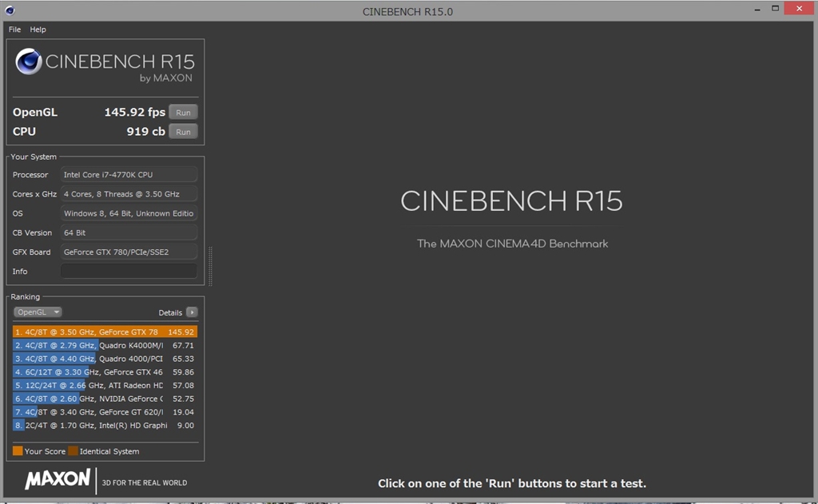Click the Info input field
Viewport: 818px width, 504px height.
129,272
